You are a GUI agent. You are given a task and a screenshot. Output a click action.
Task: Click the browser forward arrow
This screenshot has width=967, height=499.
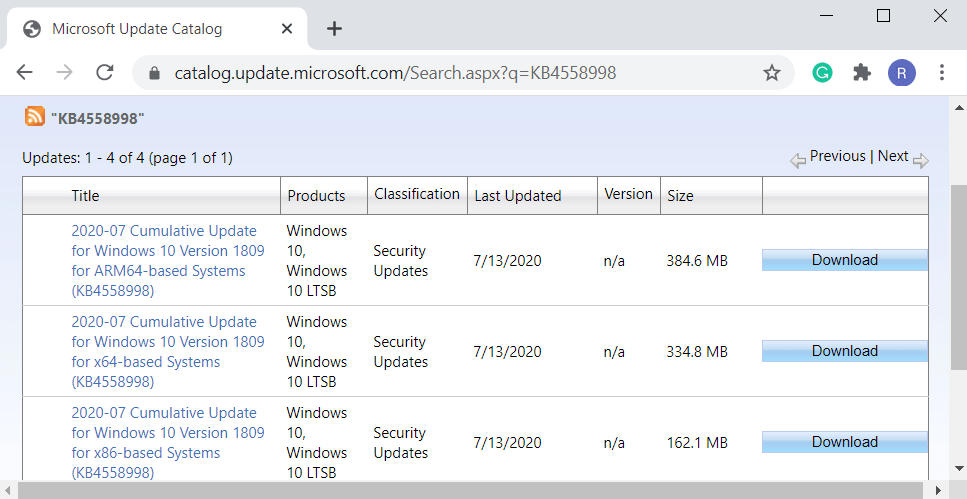tap(64, 73)
